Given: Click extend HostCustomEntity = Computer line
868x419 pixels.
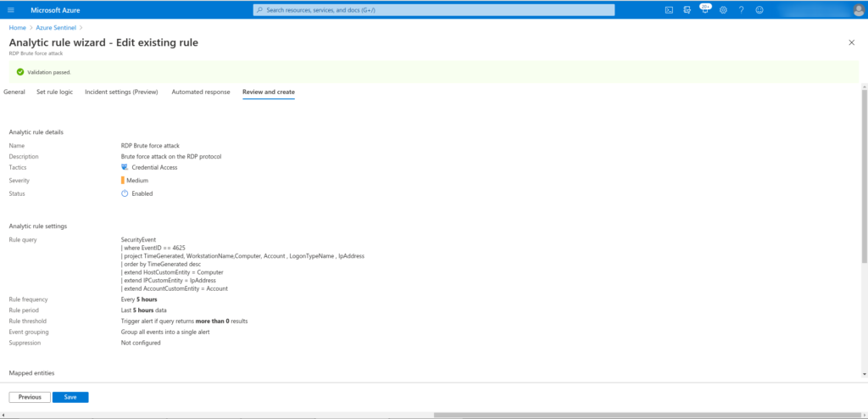Looking at the screenshot, I should click(x=172, y=272).
